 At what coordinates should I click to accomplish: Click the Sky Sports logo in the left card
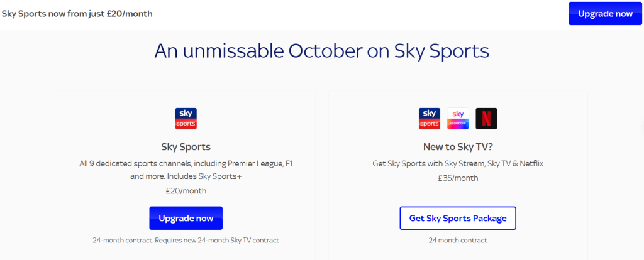pos(186,119)
